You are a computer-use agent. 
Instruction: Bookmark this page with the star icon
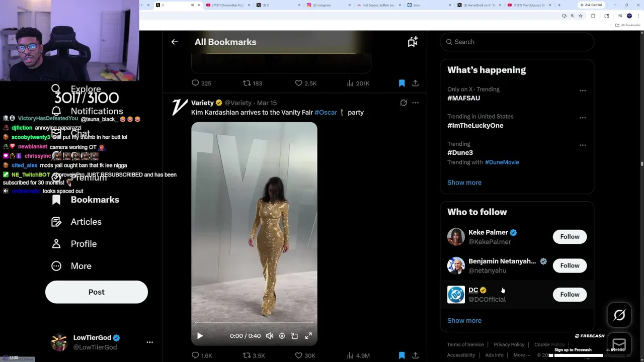pos(580,16)
